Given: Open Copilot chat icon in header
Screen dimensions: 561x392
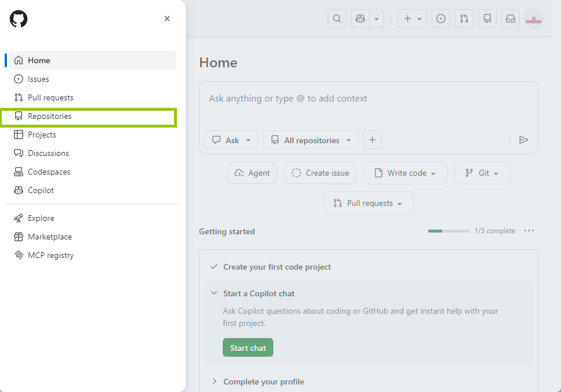Looking at the screenshot, I should pyautogui.click(x=360, y=19).
